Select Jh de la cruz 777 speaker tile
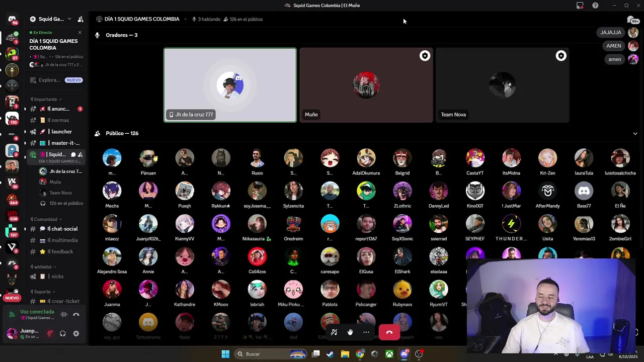Image resolution: width=644 pixels, height=362 pixels. click(230, 85)
